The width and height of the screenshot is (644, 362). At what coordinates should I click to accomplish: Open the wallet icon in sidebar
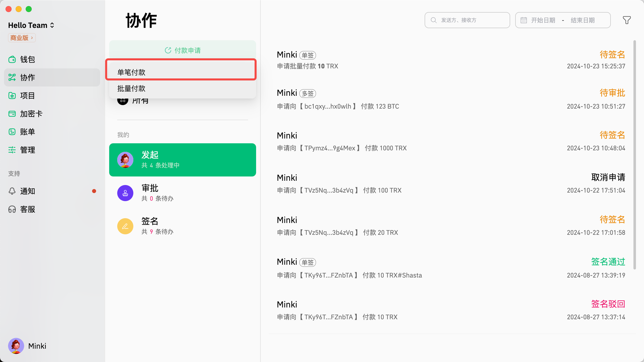[x=12, y=60]
